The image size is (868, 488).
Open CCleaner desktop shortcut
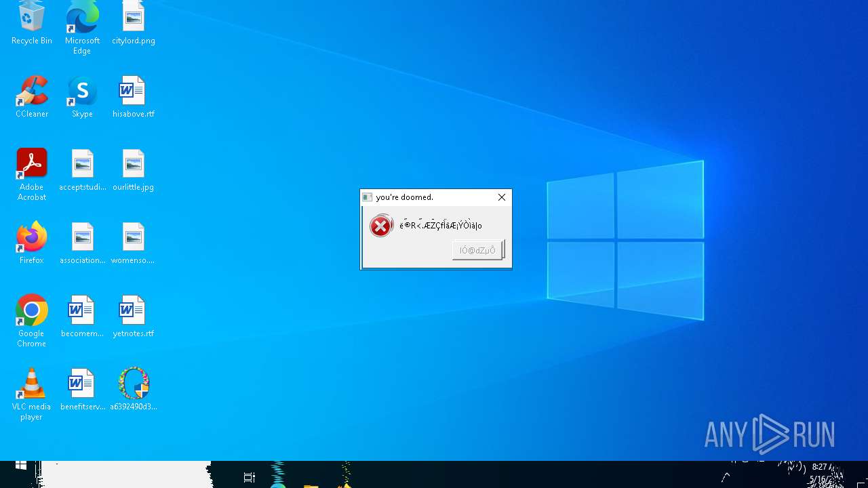(x=32, y=96)
